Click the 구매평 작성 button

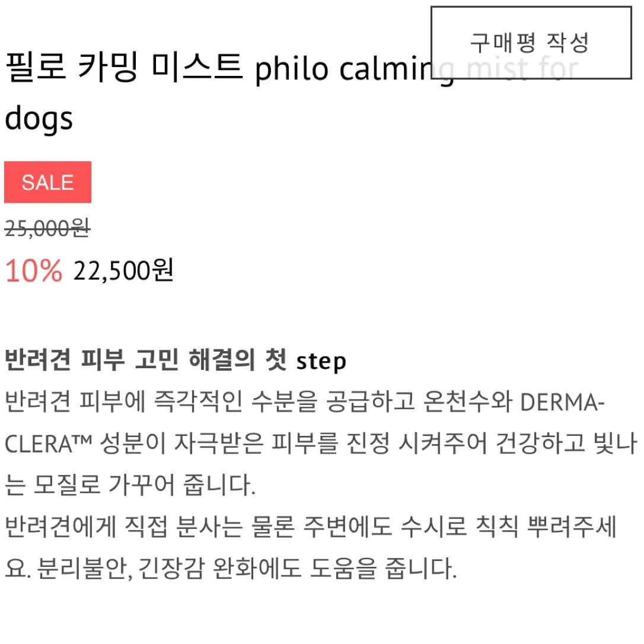(531, 43)
